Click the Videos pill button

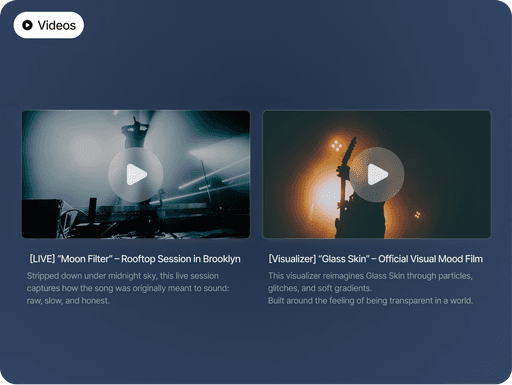pyautogui.click(x=49, y=25)
